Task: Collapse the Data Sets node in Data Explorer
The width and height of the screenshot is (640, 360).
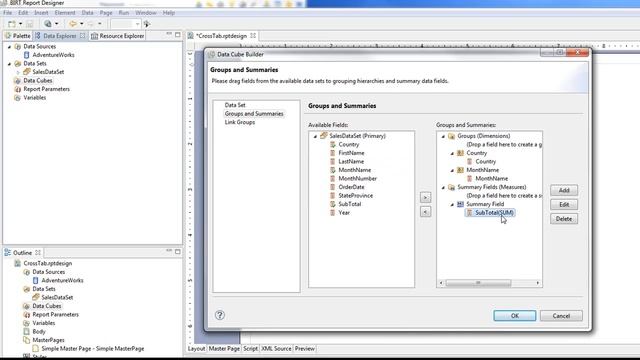Action: click(x=9, y=64)
